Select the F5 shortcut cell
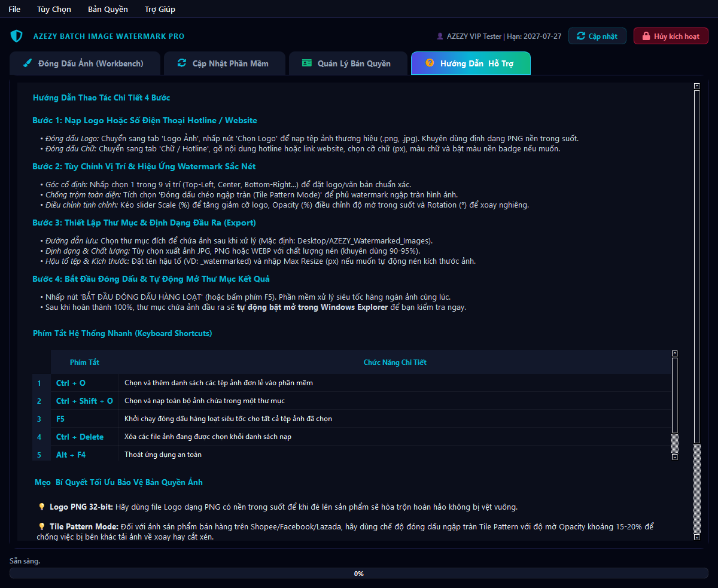This screenshot has height=588, width=718. coord(84,419)
